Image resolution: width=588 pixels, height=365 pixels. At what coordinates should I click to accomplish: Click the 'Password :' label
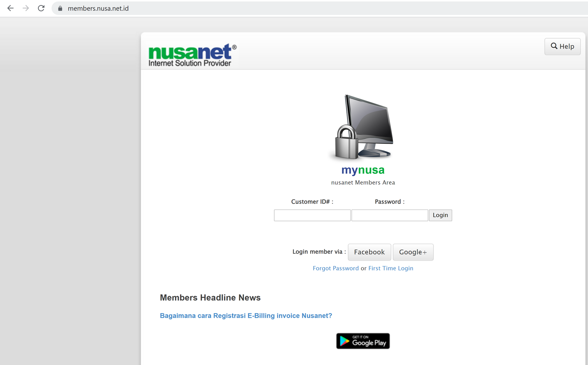coord(390,202)
